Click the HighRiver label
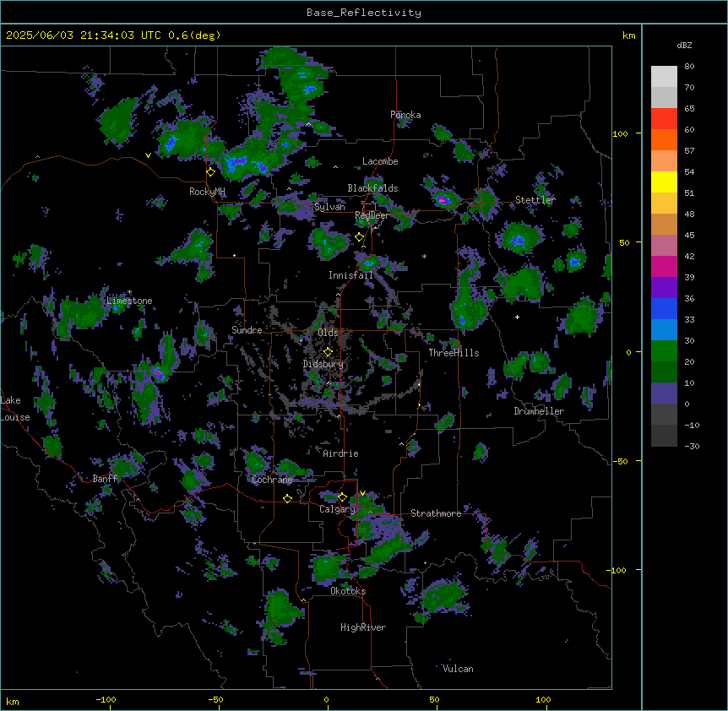 (x=363, y=627)
